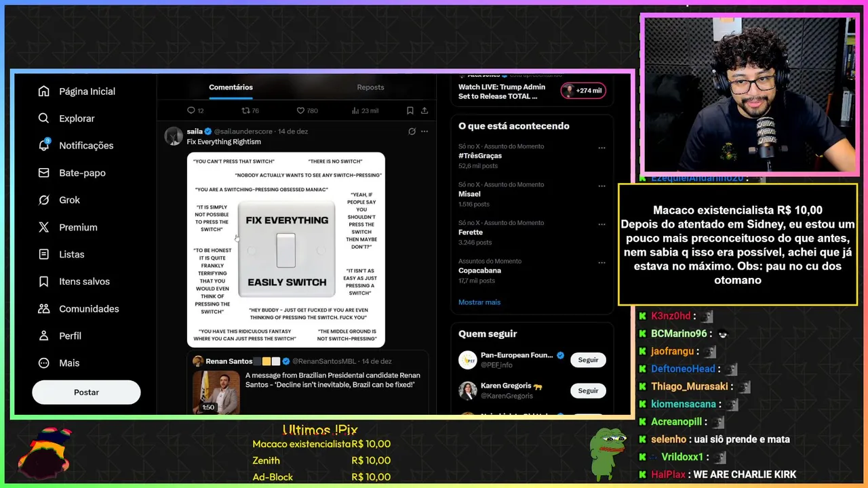Open options for Ferette trend
868x488 pixels.
[601, 224]
